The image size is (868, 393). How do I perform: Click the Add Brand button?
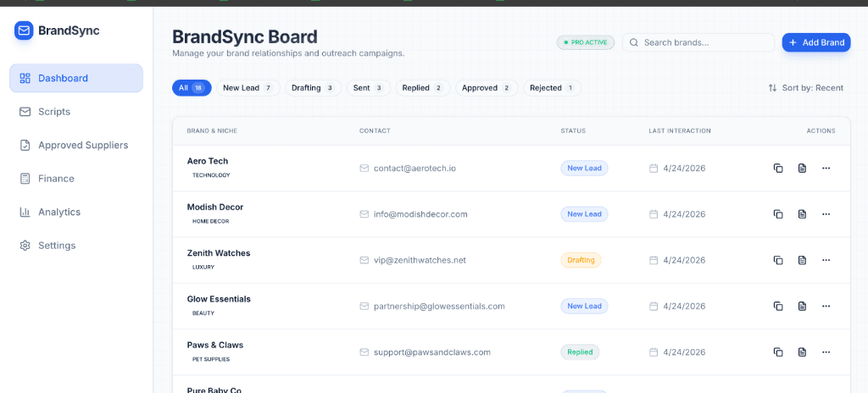coord(816,42)
